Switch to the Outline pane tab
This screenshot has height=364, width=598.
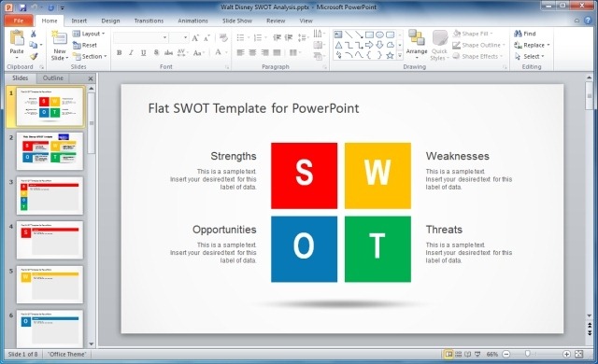(53, 78)
